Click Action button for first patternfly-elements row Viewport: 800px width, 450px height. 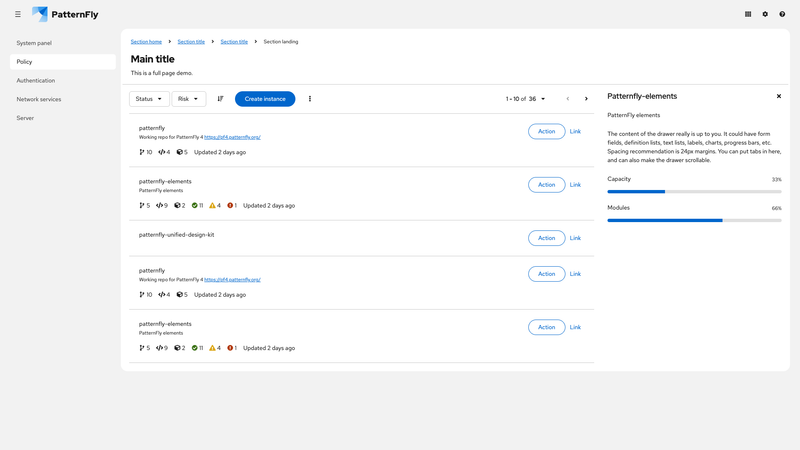tap(546, 185)
